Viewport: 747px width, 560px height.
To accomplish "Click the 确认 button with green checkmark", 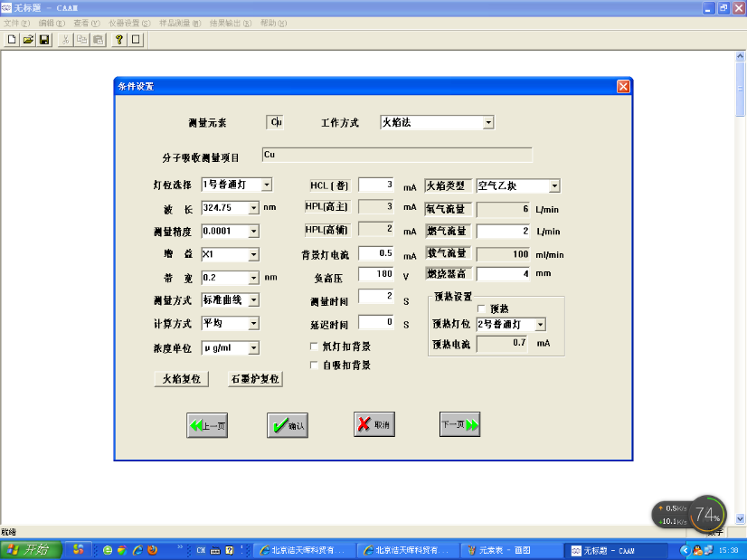I will click(288, 424).
